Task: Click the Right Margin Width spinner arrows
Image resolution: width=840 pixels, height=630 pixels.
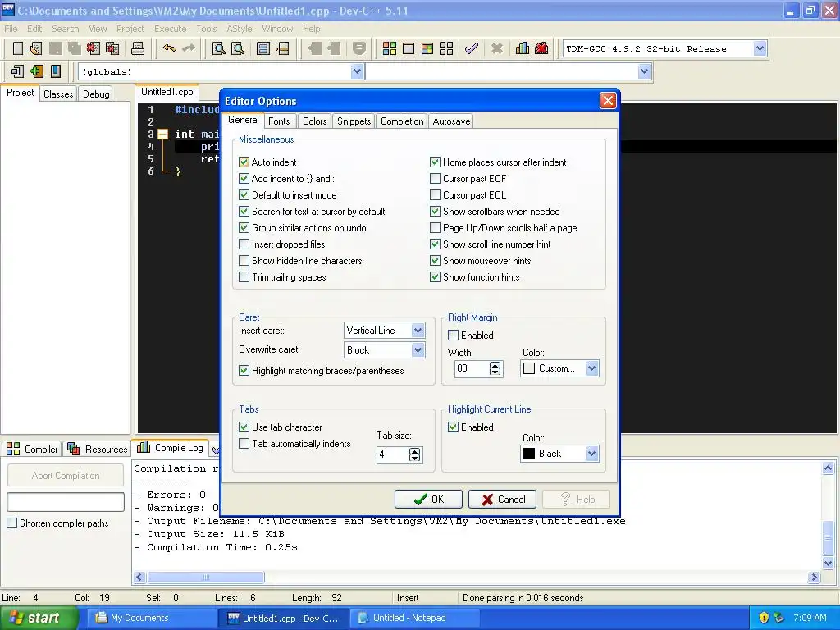Action: (x=495, y=368)
